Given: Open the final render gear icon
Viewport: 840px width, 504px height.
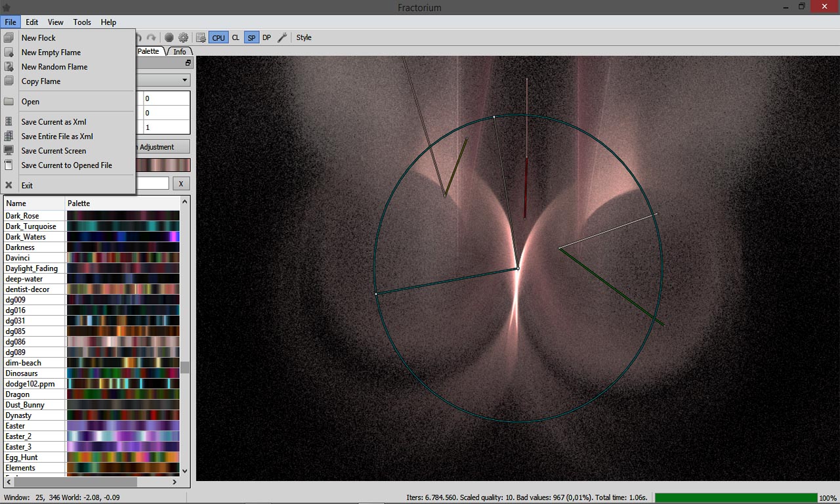Looking at the screenshot, I should (183, 38).
